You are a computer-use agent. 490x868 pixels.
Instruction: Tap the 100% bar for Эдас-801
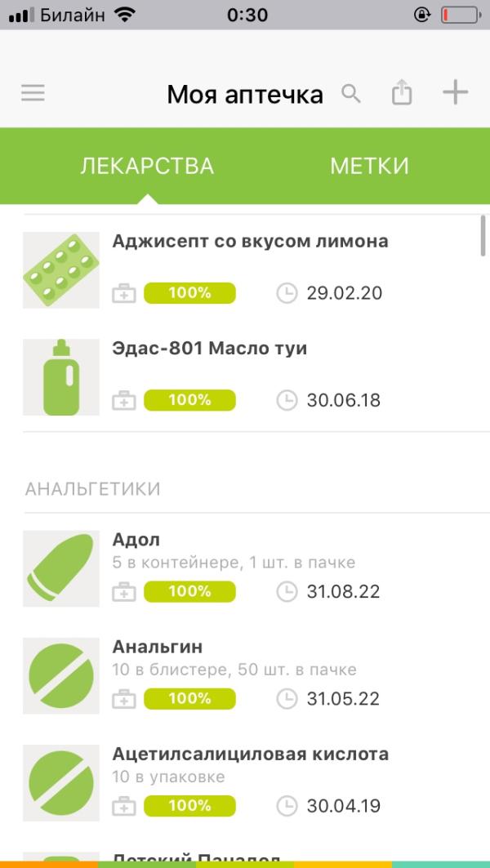189,400
